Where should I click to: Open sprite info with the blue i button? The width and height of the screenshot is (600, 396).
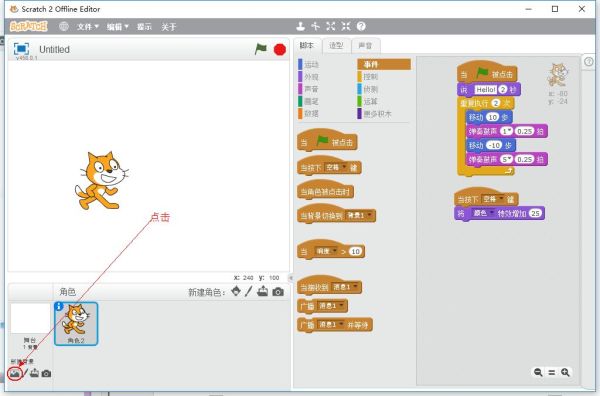point(59,306)
